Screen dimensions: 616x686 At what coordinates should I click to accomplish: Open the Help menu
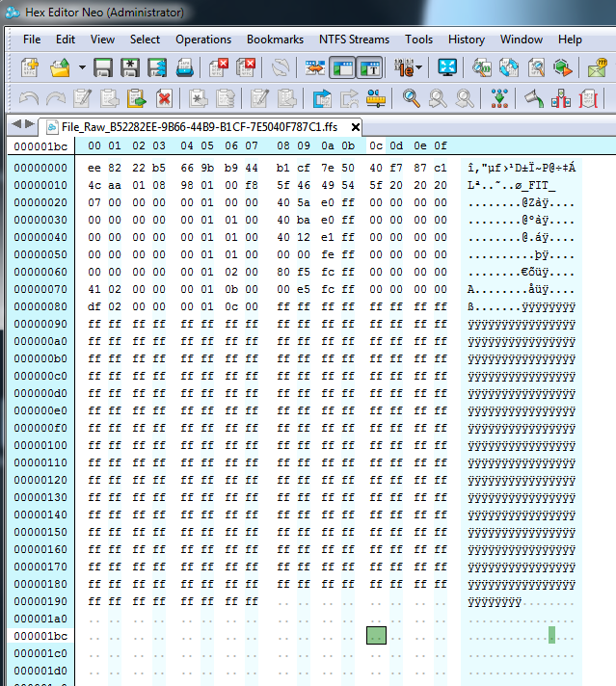pos(570,40)
